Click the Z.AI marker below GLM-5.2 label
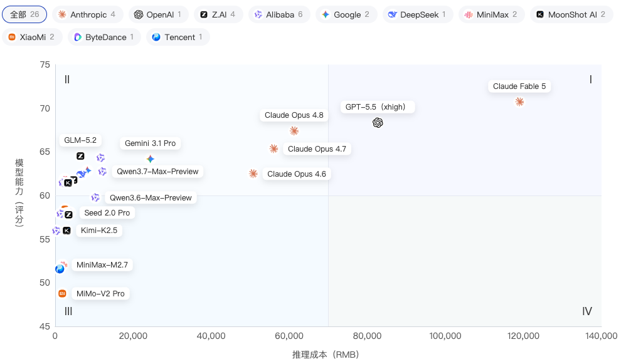 [80, 156]
